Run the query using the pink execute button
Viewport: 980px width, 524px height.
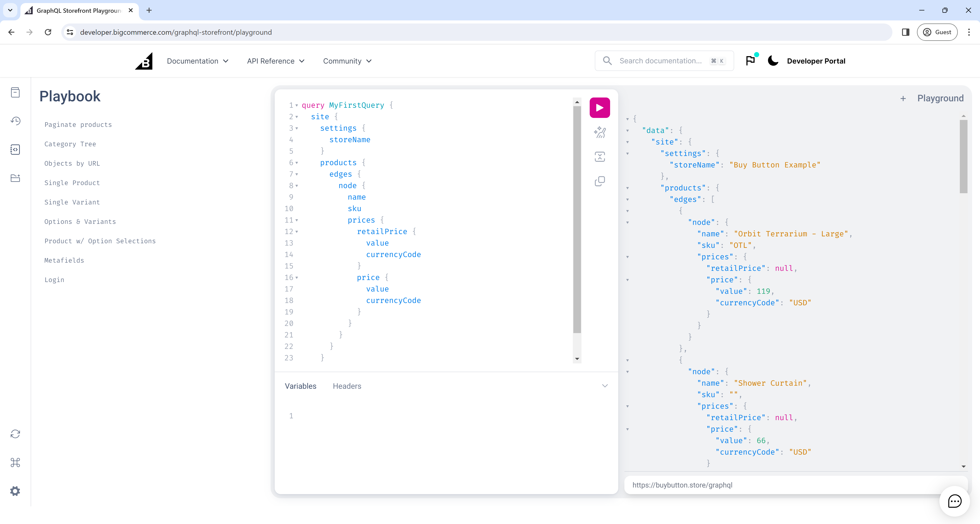600,108
